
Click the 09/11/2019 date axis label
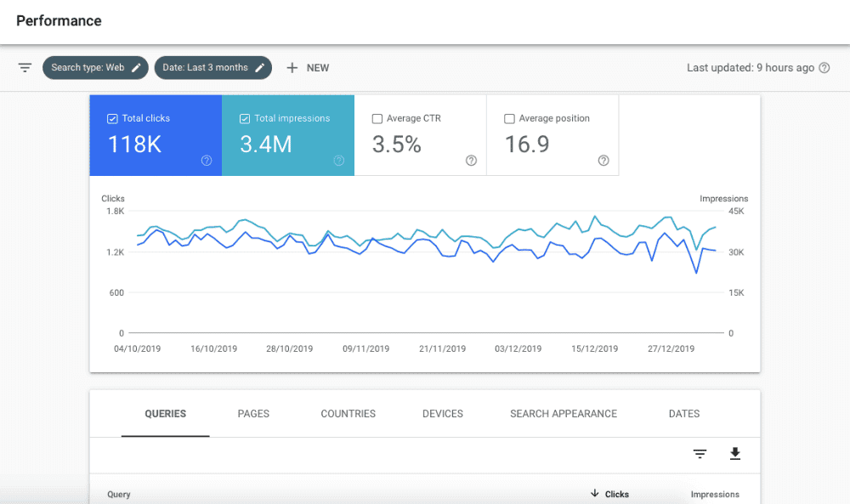click(x=365, y=349)
